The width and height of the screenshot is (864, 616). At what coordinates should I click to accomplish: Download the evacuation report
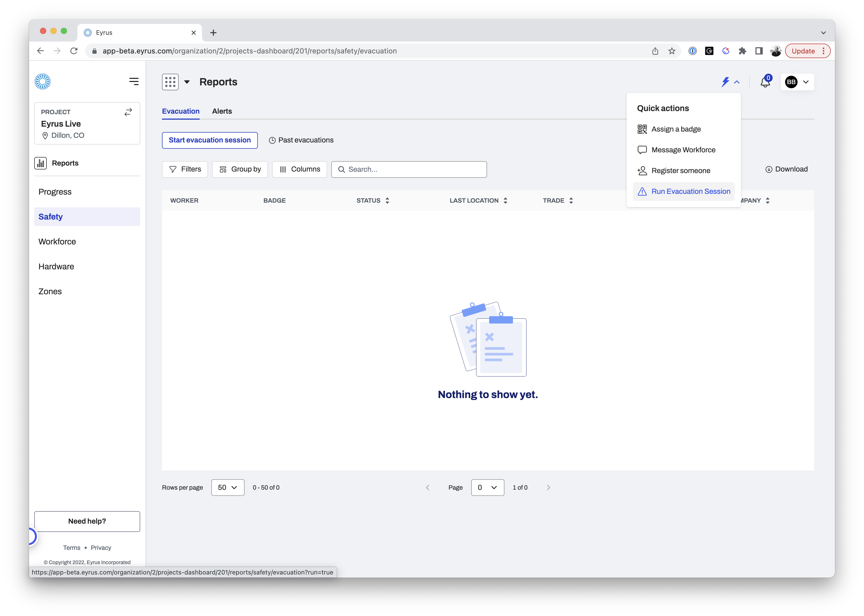[x=786, y=169]
